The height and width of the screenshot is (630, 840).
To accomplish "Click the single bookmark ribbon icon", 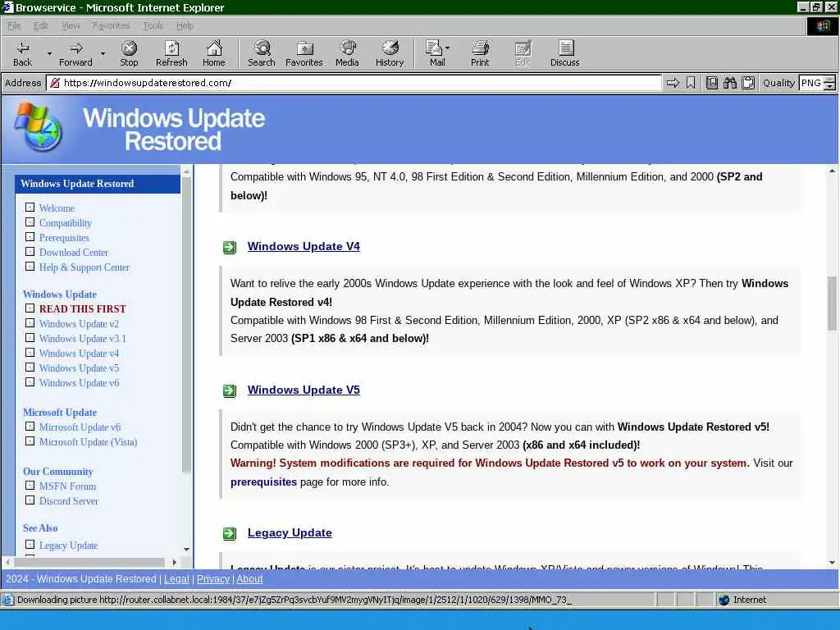I will click(x=691, y=83).
